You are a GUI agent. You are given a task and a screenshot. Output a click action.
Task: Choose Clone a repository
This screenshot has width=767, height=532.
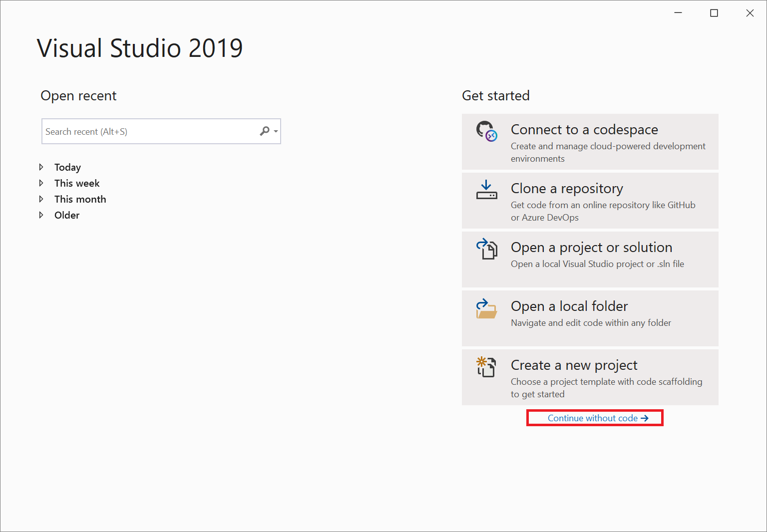click(590, 201)
